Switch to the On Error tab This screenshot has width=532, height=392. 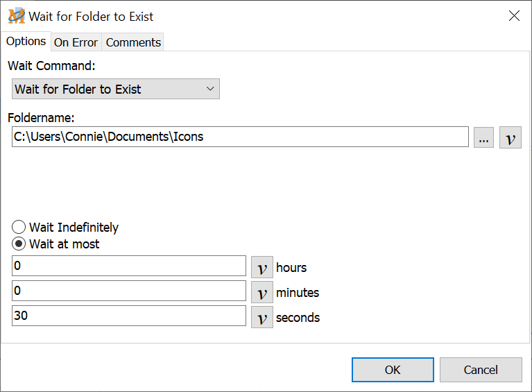point(76,42)
